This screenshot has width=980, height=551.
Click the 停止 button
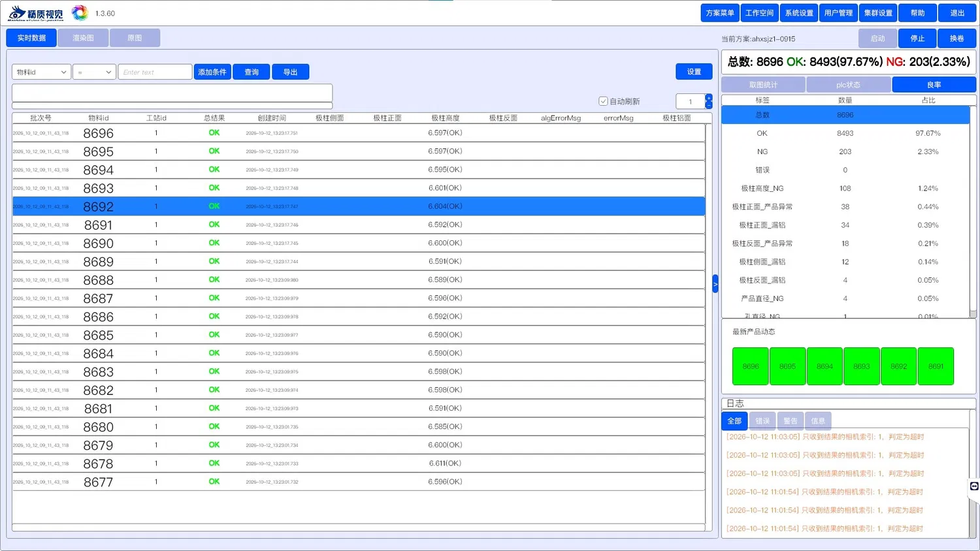coord(917,39)
